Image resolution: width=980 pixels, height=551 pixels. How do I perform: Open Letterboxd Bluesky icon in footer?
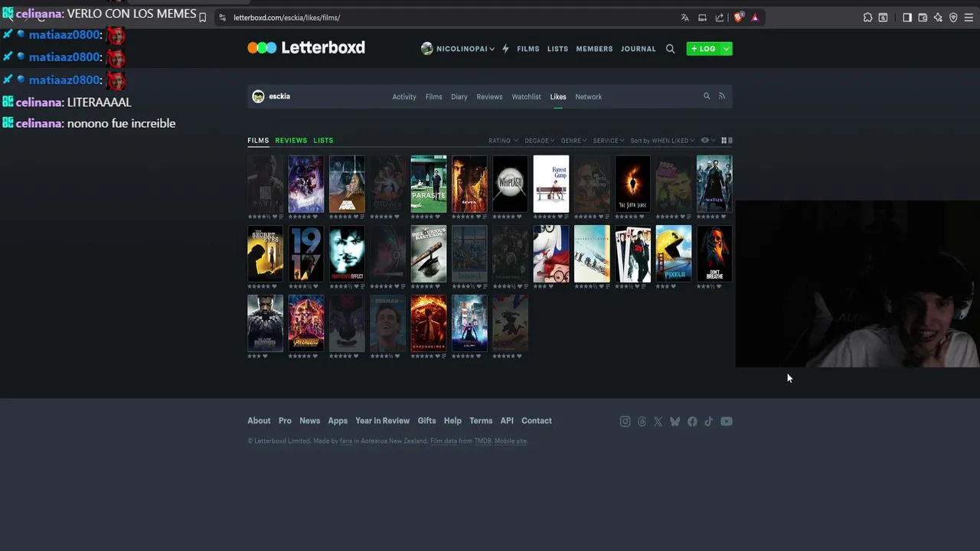(675, 422)
